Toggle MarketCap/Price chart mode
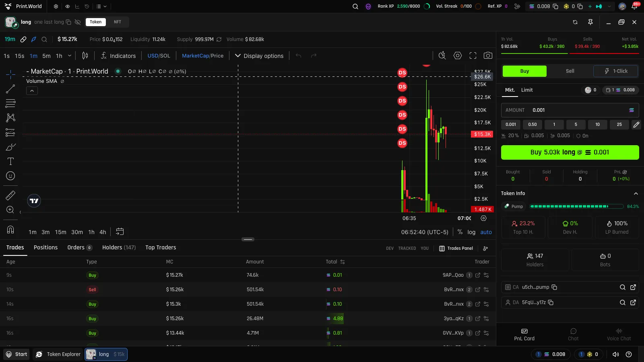This screenshot has height=362, width=644. click(202, 56)
